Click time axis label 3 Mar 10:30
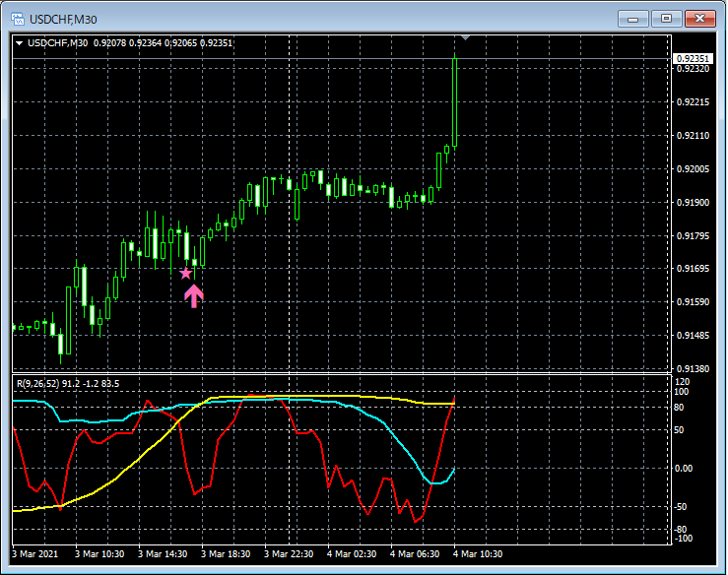 pyautogui.click(x=99, y=553)
